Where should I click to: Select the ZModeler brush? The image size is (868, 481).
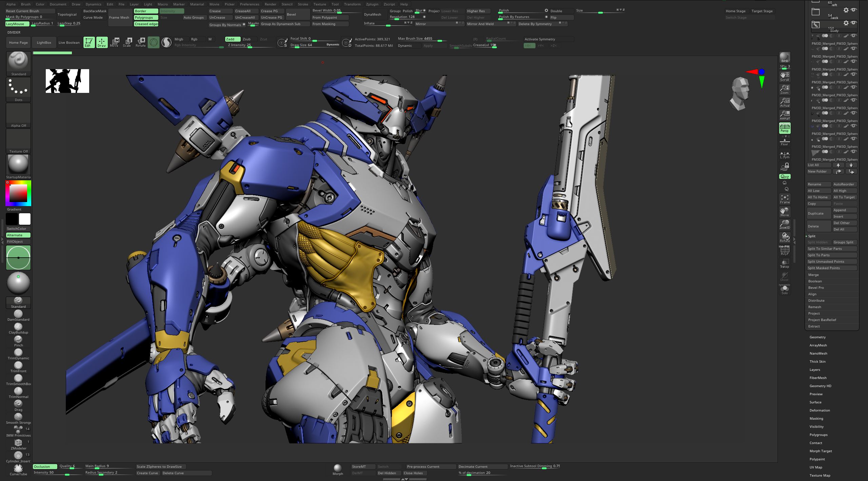[x=18, y=444]
